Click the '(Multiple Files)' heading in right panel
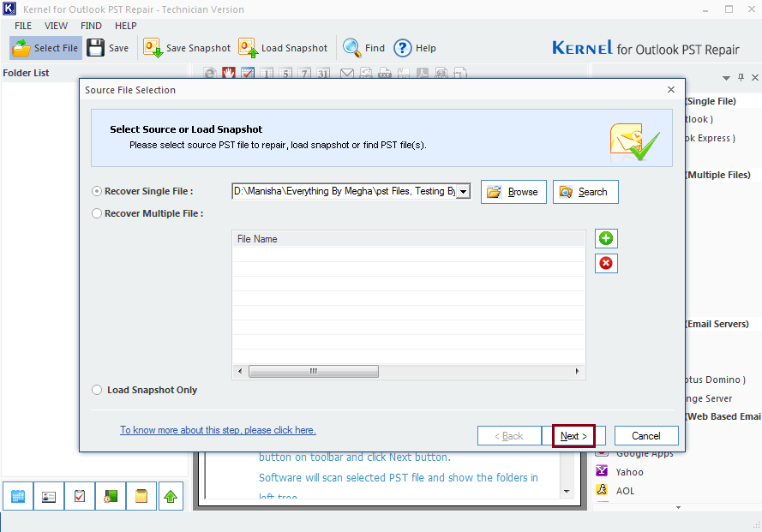This screenshot has width=762, height=532. 718,175
